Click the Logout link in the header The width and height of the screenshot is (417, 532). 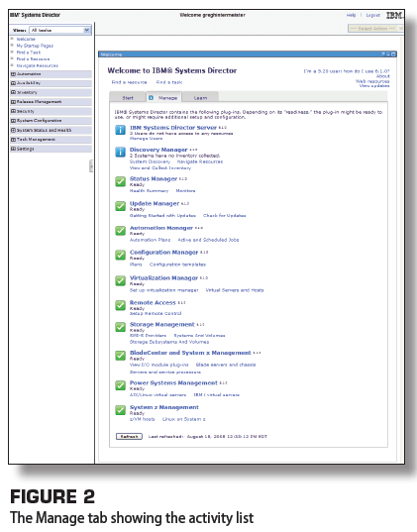tap(372, 15)
